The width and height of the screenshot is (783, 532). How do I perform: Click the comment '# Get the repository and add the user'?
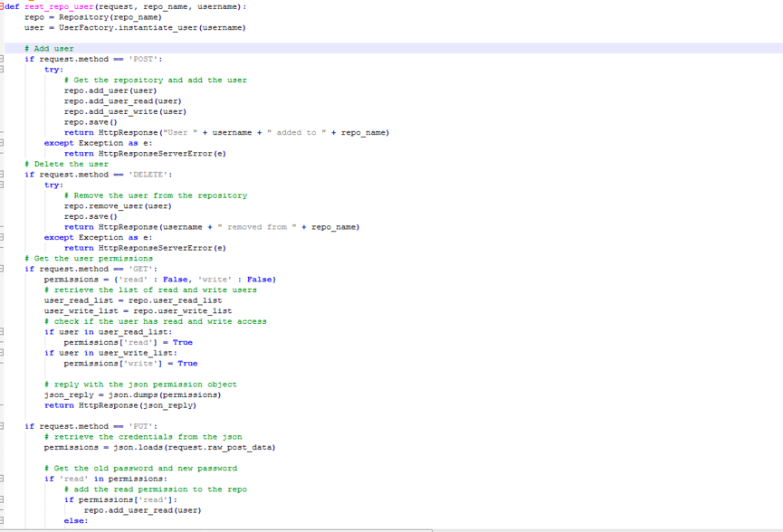click(156, 80)
